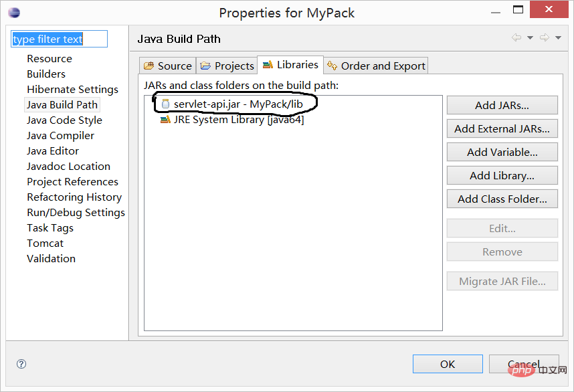Select Java Compiler in the sidebar
The image size is (574, 392).
[60, 136]
